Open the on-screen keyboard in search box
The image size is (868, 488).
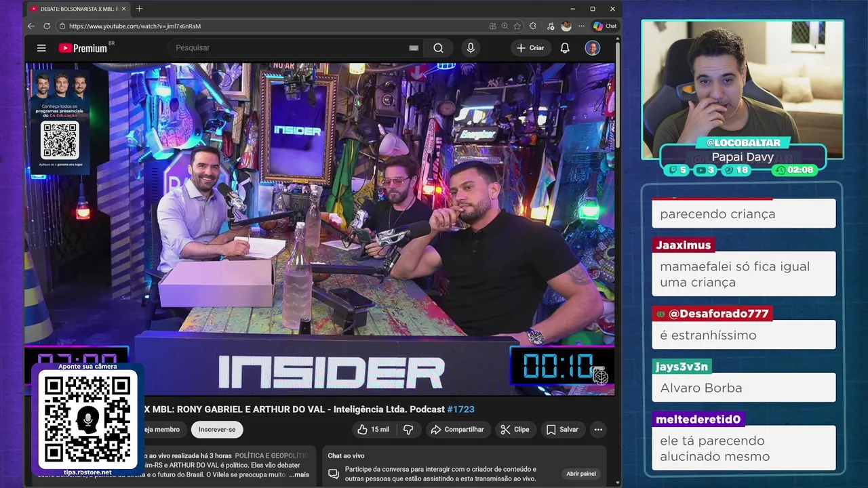[x=414, y=48]
